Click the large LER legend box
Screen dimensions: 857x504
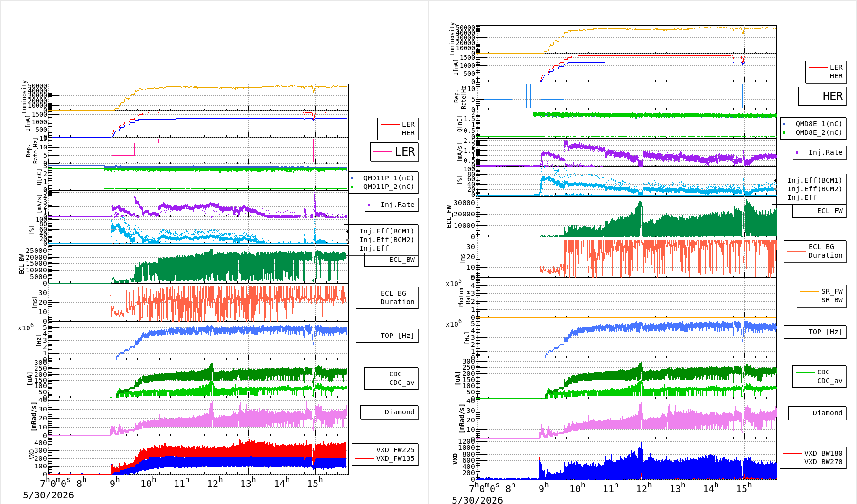394,152
